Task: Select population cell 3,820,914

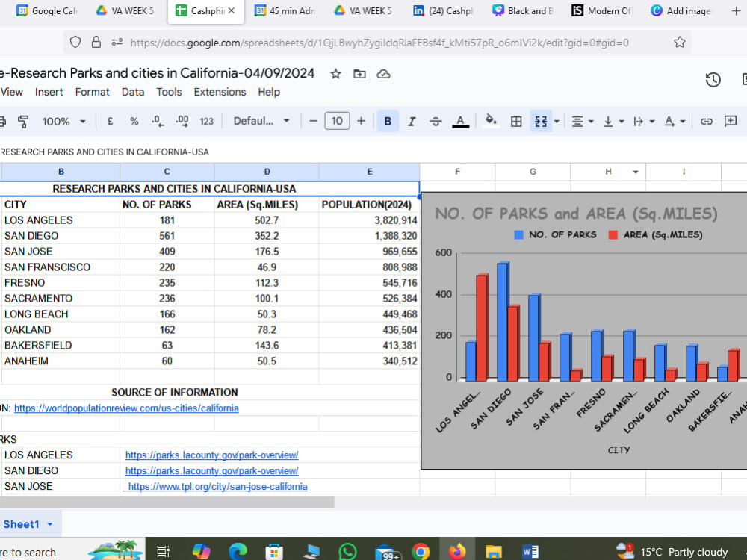Action: 370,220
